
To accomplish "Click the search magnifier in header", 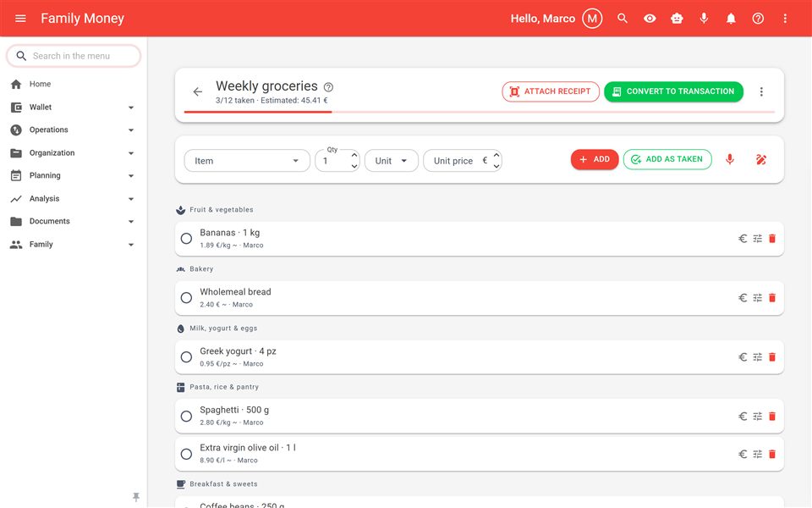I will point(623,19).
